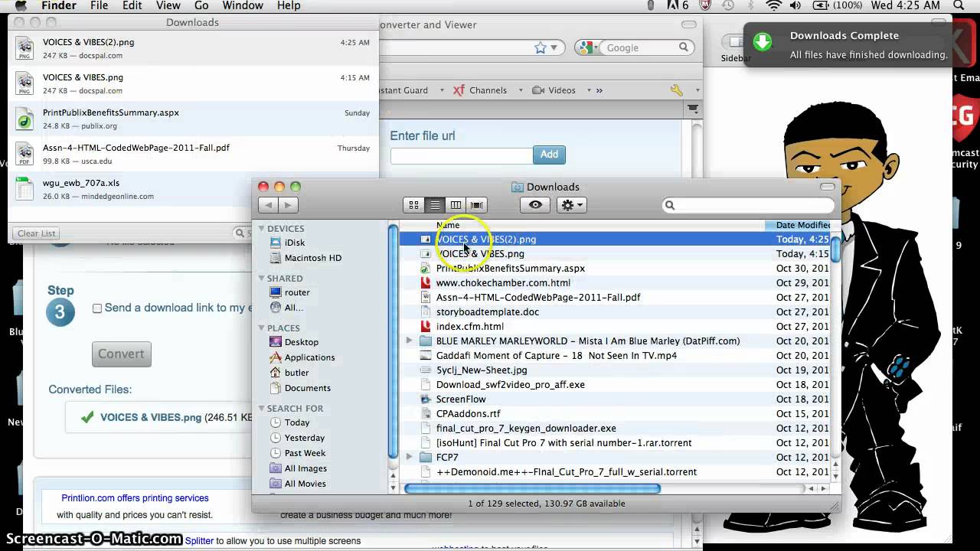
Task: Click the bookmark star in browser
Action: (x=541, y=47)
